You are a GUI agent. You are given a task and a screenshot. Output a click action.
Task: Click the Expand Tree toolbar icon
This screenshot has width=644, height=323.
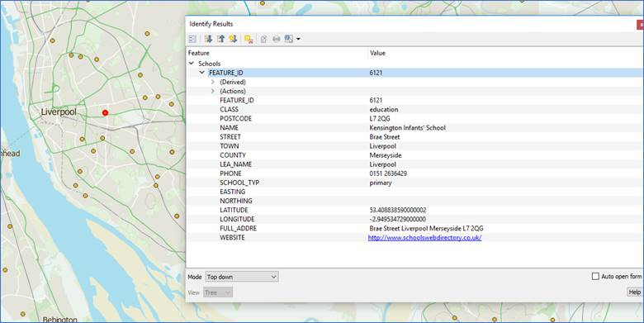click(208, 39)
